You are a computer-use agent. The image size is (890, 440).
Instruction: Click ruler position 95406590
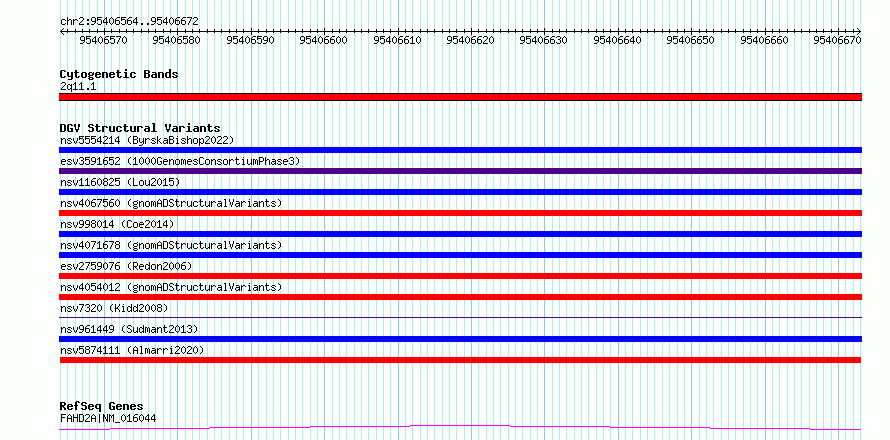click(250, 40)
